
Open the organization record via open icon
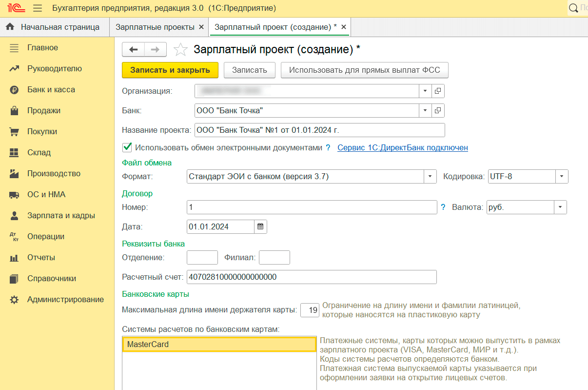click(x=438, y=91)
